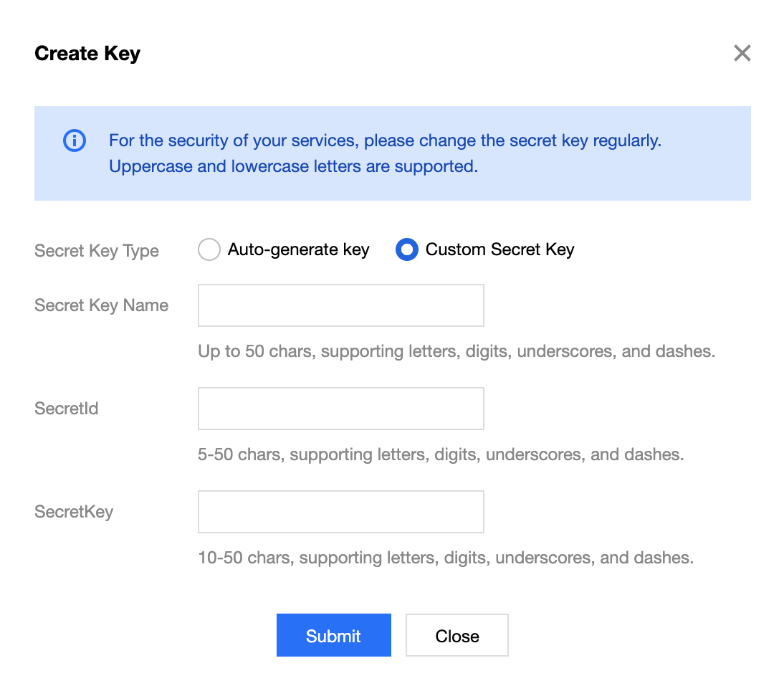784x691 pixels.
Task: Focus the Secret Key Name input field
Action: coord(341,305)
